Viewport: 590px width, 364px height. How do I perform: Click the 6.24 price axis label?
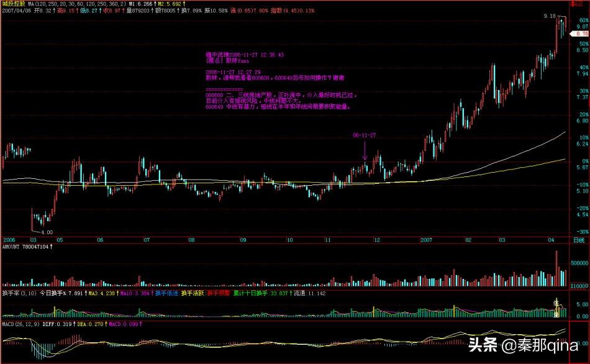(583, 144)
